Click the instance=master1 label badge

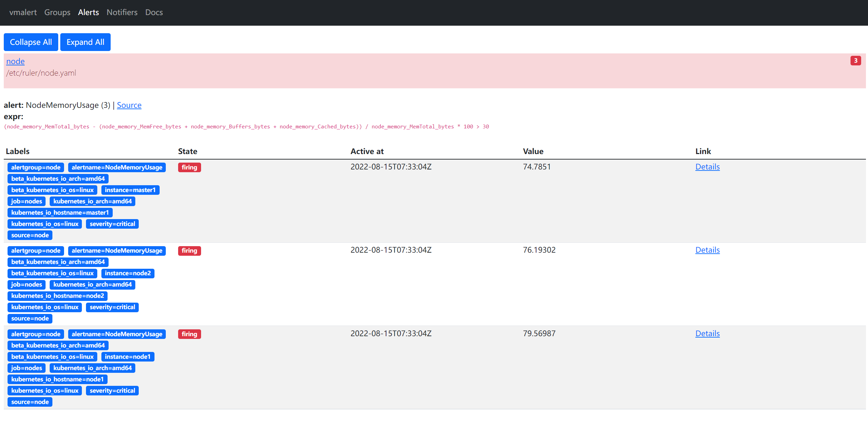(x=130, y=190)
